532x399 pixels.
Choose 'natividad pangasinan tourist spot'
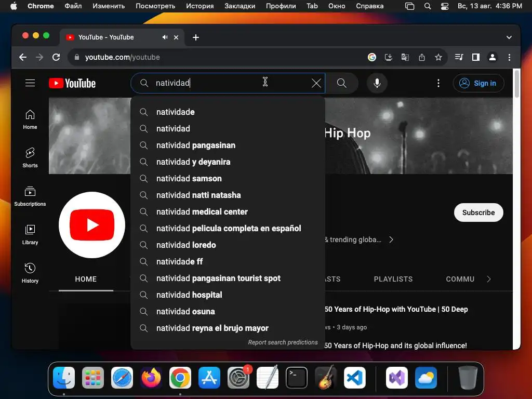pyautogui.click(x=228, y=278)
